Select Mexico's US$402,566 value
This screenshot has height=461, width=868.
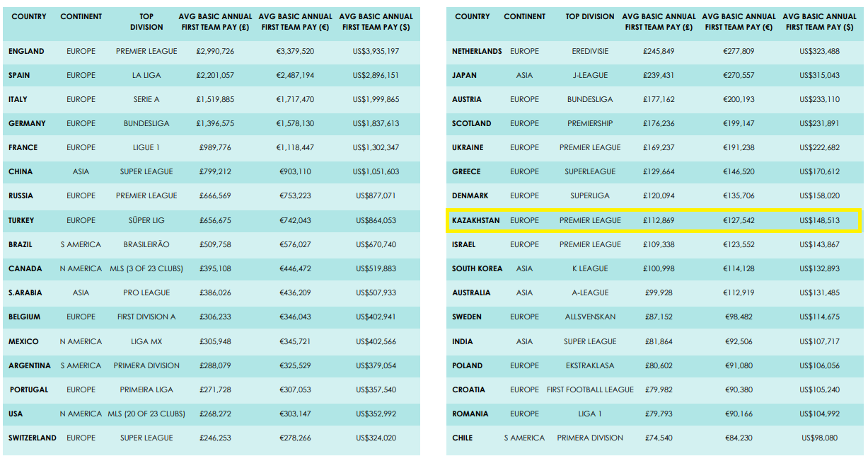[377, 341]
